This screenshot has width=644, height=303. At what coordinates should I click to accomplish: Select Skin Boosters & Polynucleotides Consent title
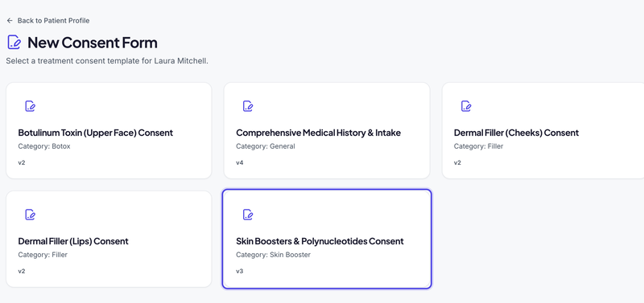point(320,241)
